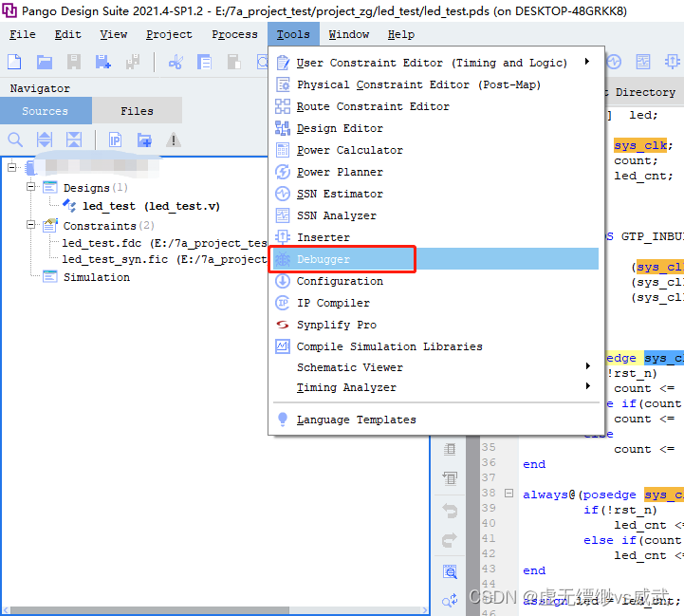
Task: Click the Paste toolbar icon
Action: click(233, 62)
